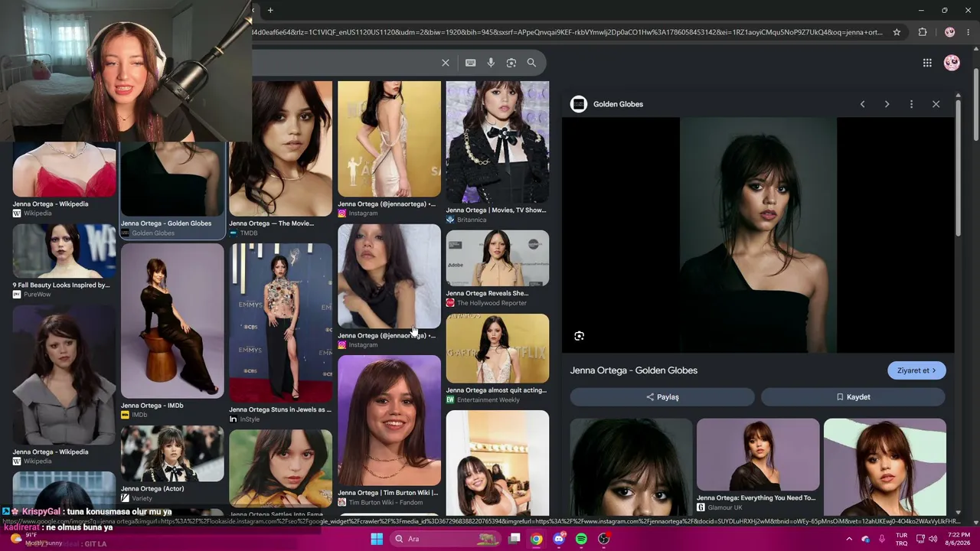Click the address bar URL

pos(567,32)
